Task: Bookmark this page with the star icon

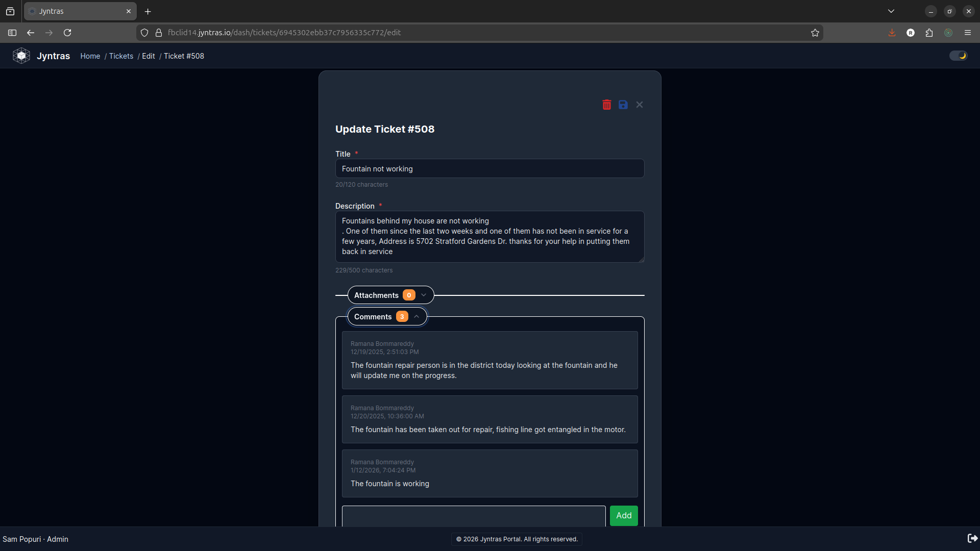Action: (x=815, y=33)
